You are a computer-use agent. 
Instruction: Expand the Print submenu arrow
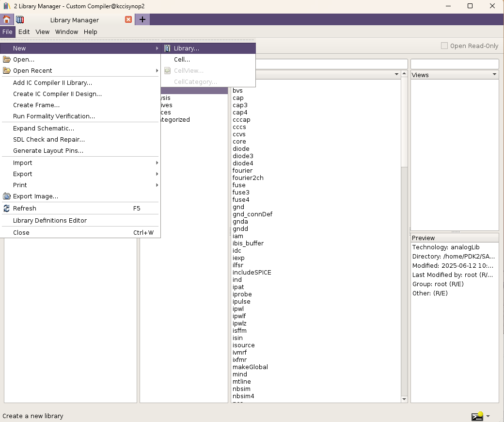coord(157,185)
